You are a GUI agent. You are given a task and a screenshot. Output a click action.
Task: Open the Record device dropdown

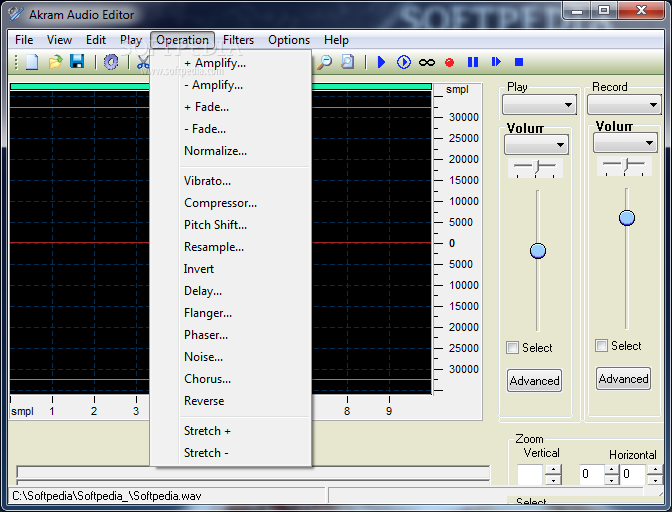(x=624, y=105)
